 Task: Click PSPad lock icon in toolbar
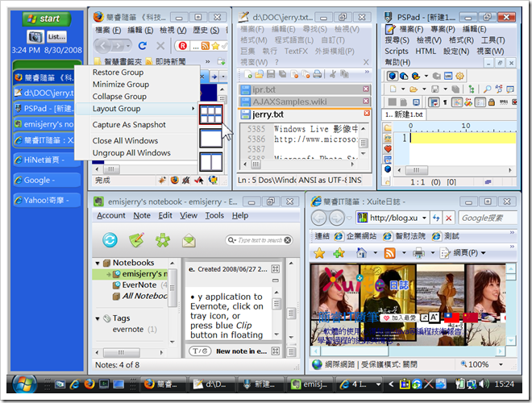click(x=491, y=102)
